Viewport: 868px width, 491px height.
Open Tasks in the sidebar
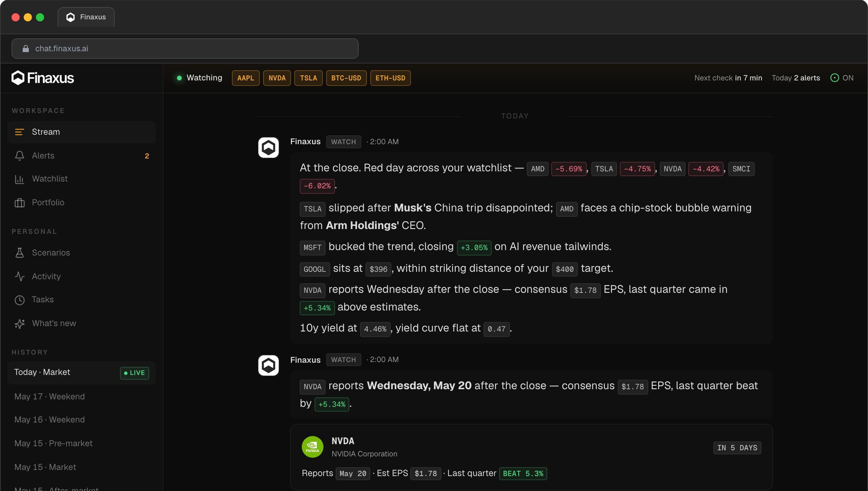pyautogui.click(x=81, y=300)
